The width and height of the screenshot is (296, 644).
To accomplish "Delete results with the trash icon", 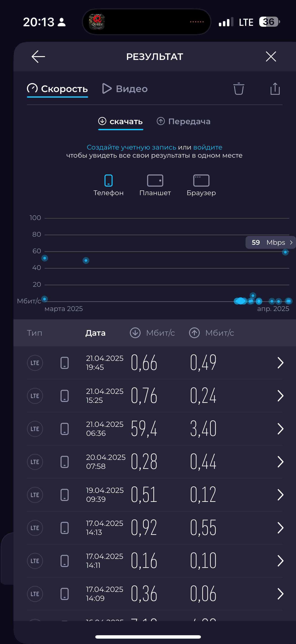I will 238,89.
